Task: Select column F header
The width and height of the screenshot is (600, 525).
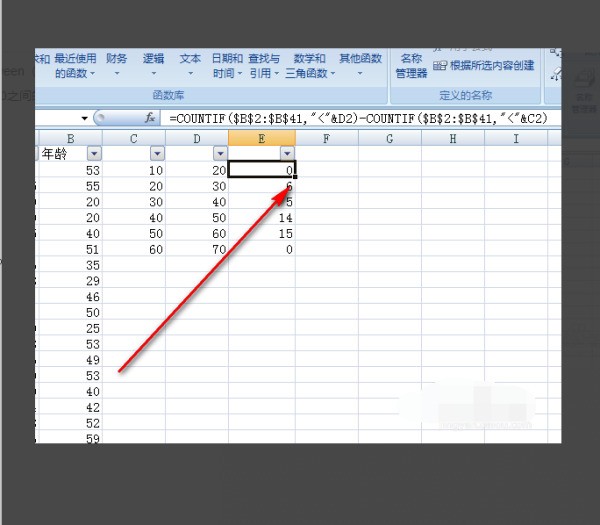Action: (326, 138)
